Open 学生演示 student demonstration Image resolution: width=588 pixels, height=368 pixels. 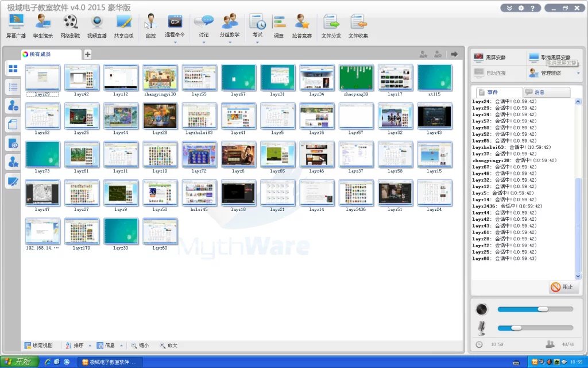(x=42, y=26)
